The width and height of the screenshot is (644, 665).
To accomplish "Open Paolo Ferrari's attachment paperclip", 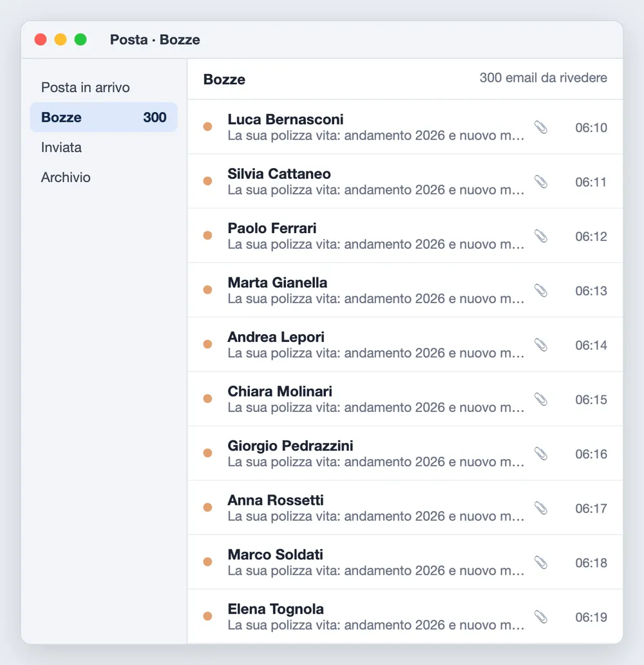I will coord(540,236).
